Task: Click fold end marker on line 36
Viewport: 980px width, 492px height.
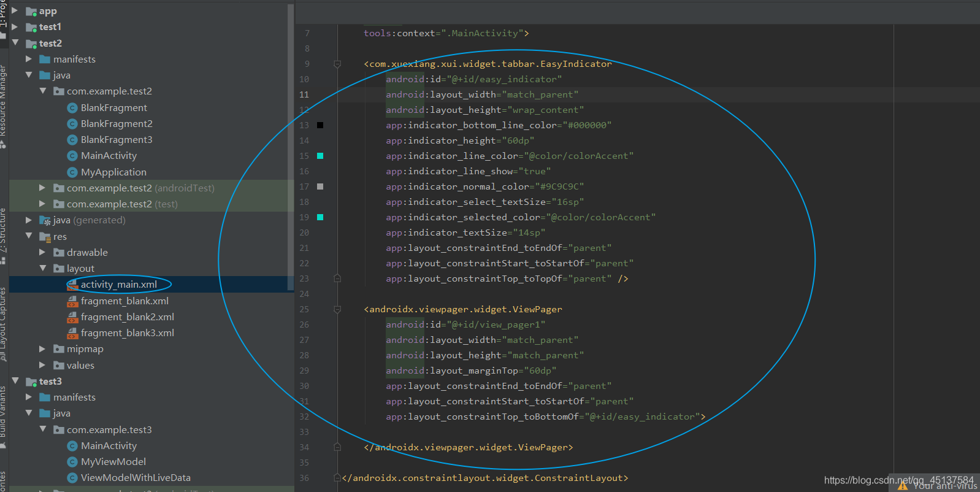Action: [x=337, y=478]
